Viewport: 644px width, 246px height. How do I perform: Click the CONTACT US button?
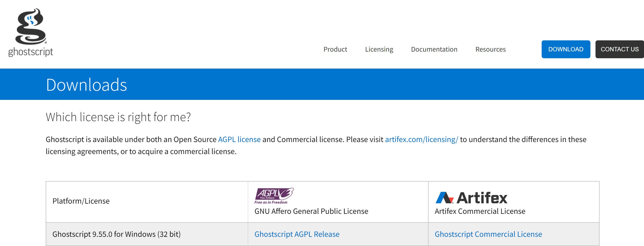[x=620, y=49]
